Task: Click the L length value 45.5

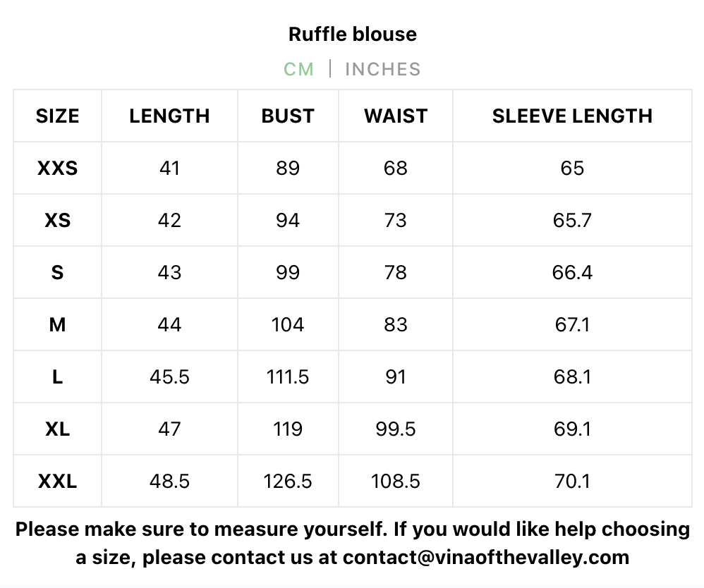Action: coord(170,377)
